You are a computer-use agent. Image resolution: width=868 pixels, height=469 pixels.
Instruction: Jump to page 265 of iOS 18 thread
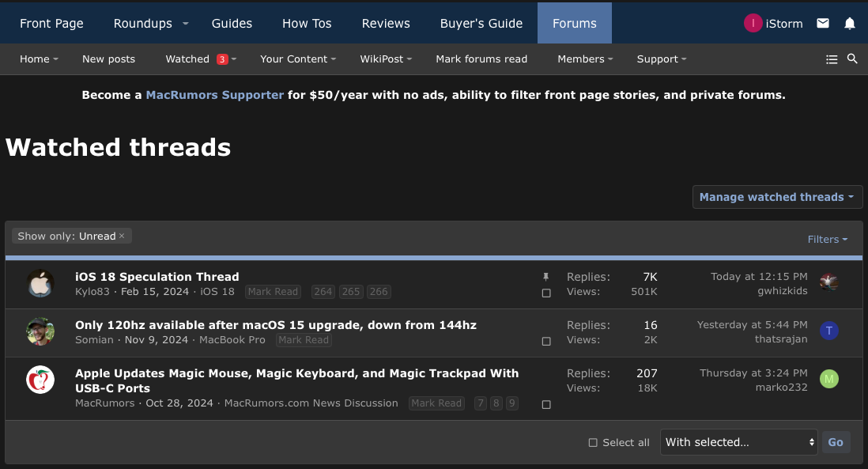click(x=350, y=292)
